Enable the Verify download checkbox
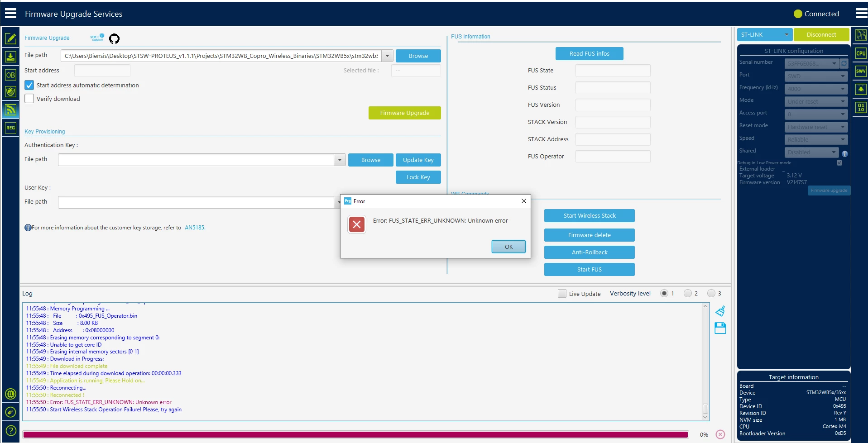The image size is (868, 443). point(29,99)
